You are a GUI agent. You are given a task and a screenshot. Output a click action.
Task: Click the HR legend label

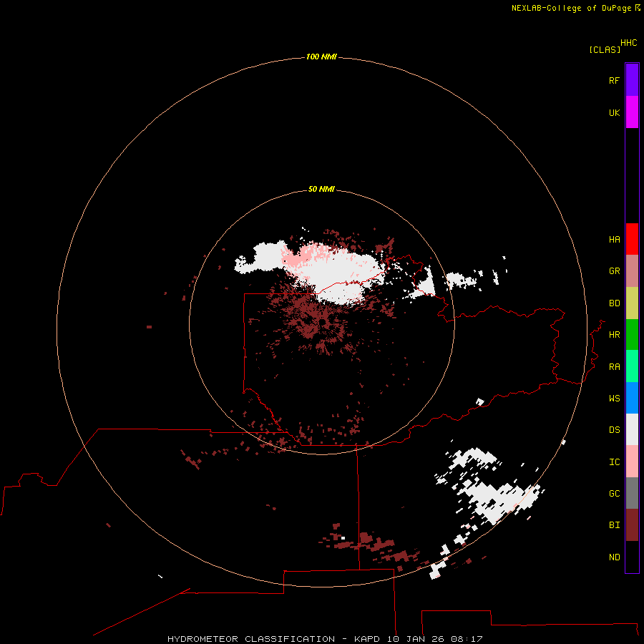pyautogui.click(x=614, y=335)
